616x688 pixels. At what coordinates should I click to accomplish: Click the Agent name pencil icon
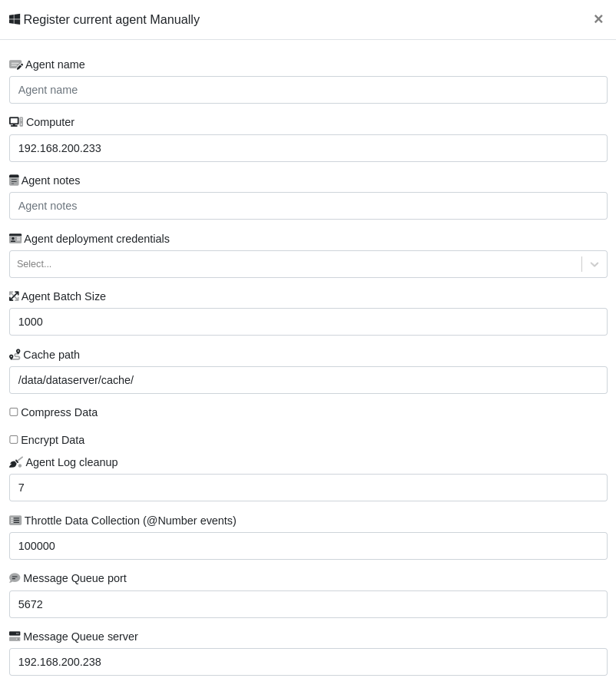pos(16,65)
